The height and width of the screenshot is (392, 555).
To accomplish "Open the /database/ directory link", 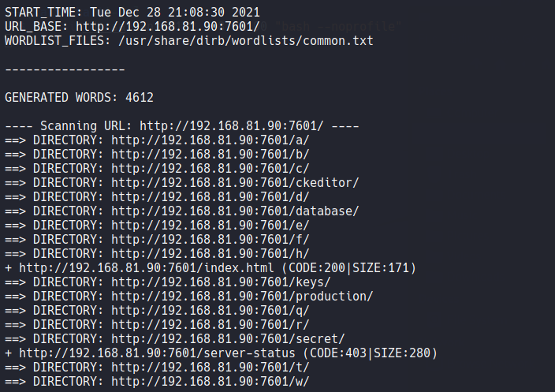I will pyautogui.click(x=235, y=211).
